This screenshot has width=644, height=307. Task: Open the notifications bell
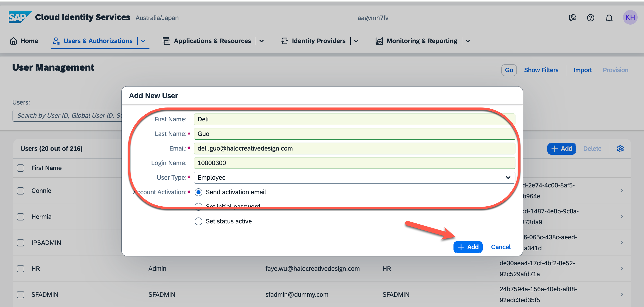click(x=609, y=18)
